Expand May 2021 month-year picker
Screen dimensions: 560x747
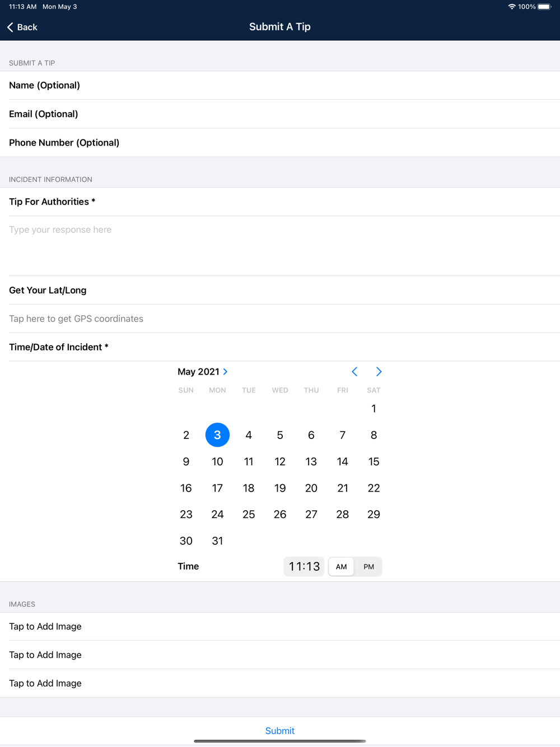203,372
